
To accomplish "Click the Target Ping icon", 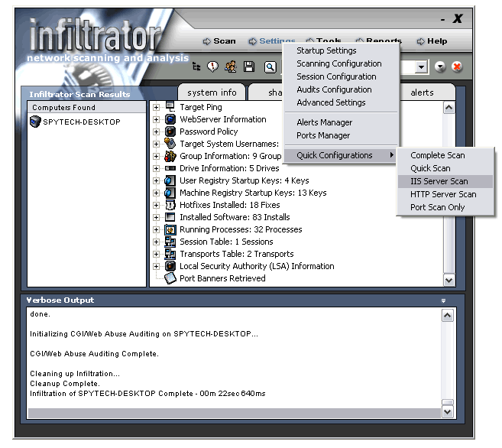I will click(x=170, y=106).
